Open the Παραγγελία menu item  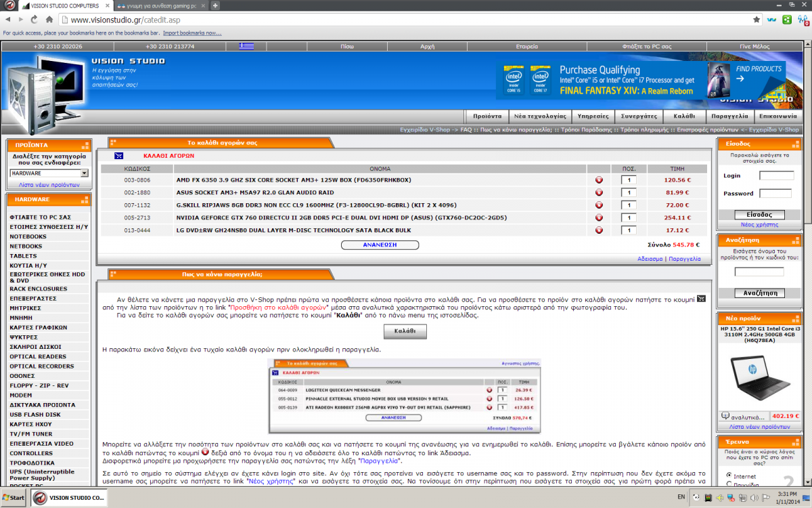click(730, 116)
